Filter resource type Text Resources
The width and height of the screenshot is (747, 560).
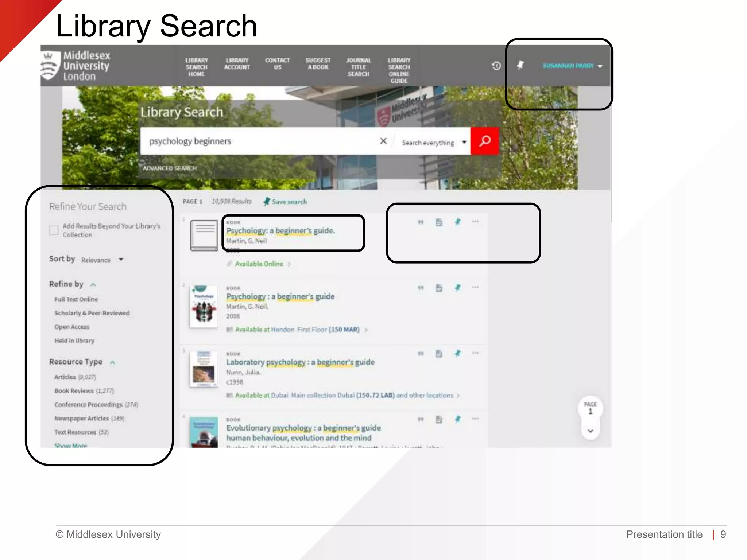coord(81,432)
